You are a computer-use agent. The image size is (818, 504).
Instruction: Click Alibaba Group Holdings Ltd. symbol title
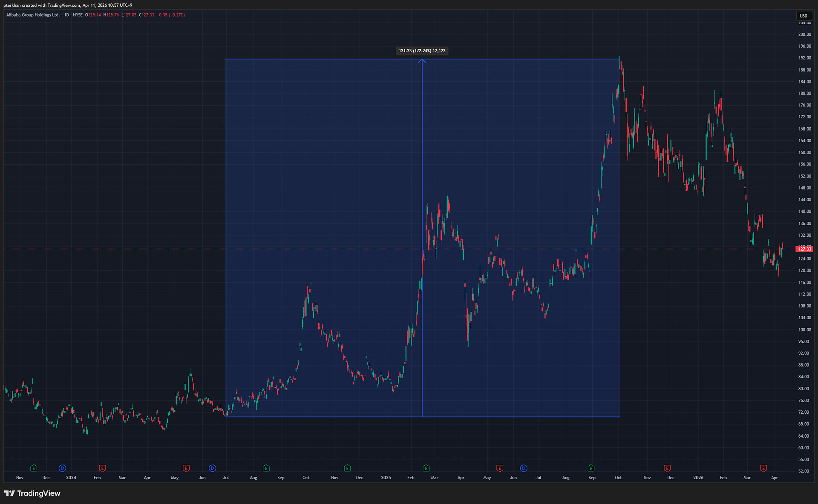(x=33, y=15)
